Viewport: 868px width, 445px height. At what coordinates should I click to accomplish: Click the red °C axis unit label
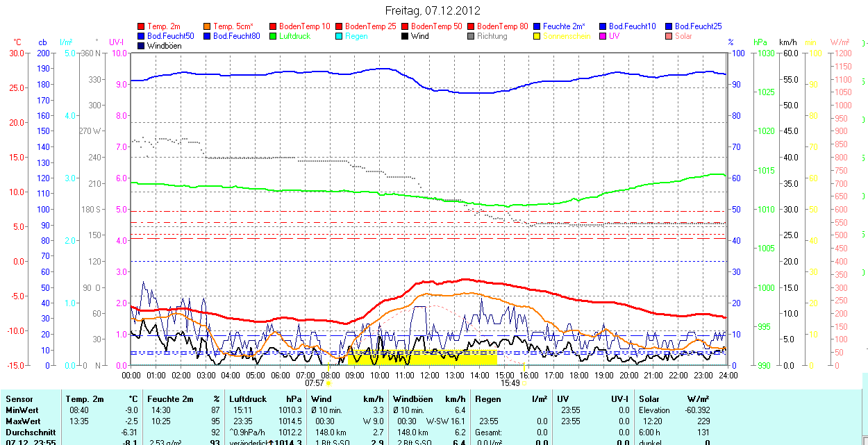[x=17, y=42]
